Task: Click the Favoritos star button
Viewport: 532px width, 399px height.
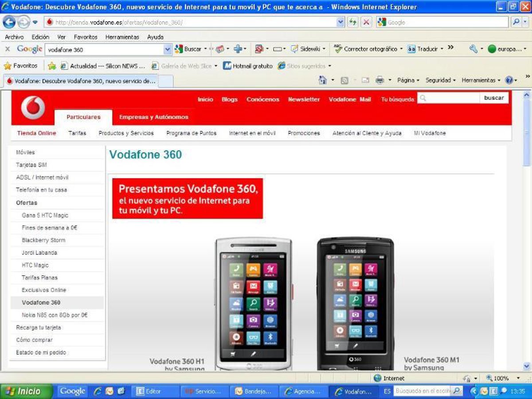Action: pyautogui.click(x=20, y=66)
